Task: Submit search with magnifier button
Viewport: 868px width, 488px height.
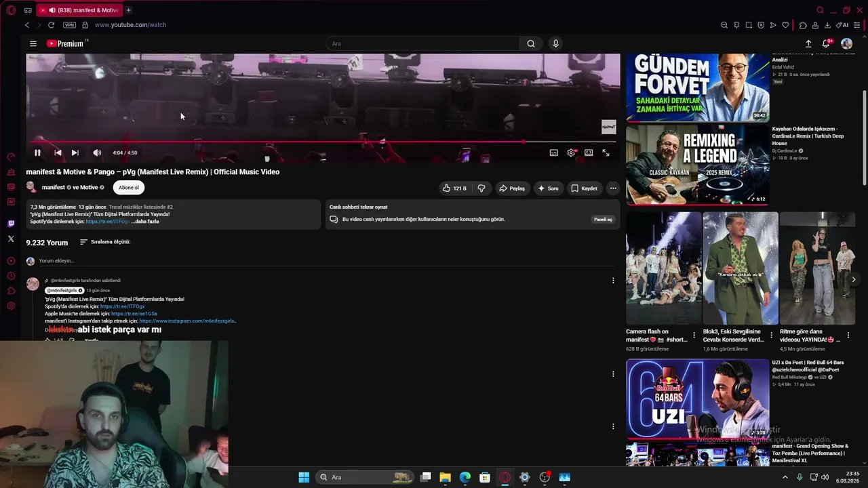Action: [531, 43]
